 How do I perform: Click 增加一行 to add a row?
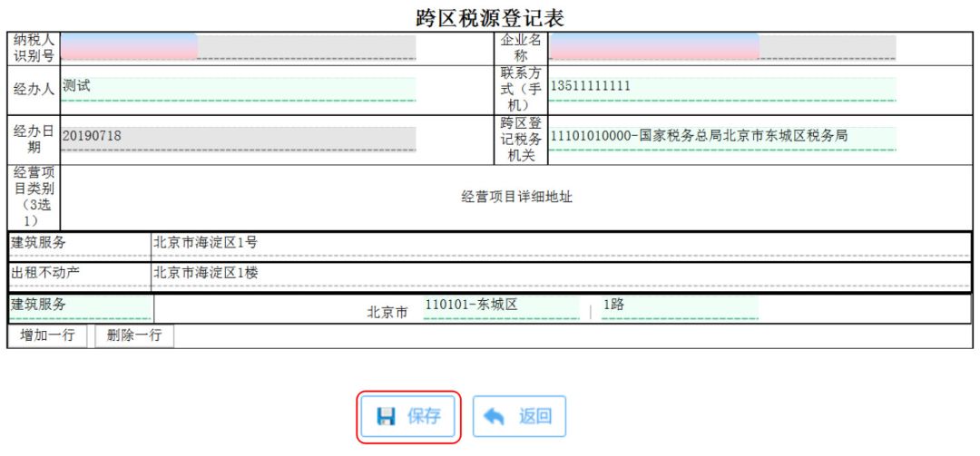(47, 335)
